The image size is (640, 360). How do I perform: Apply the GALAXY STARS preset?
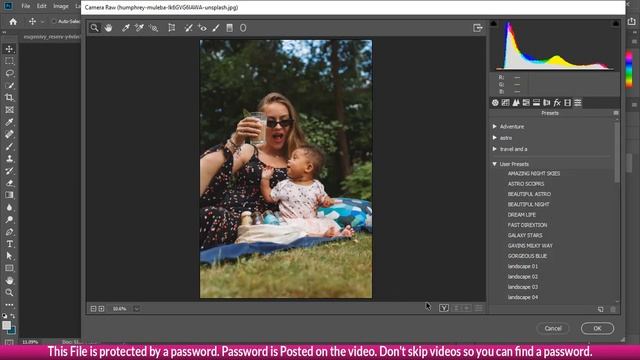coord(525,235)
